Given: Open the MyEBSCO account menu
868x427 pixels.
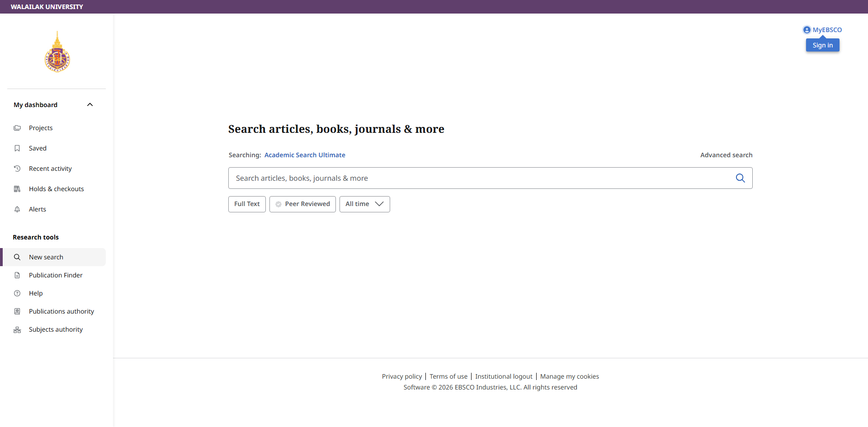Looking at the screenshot, I should (x=822, y=30).
